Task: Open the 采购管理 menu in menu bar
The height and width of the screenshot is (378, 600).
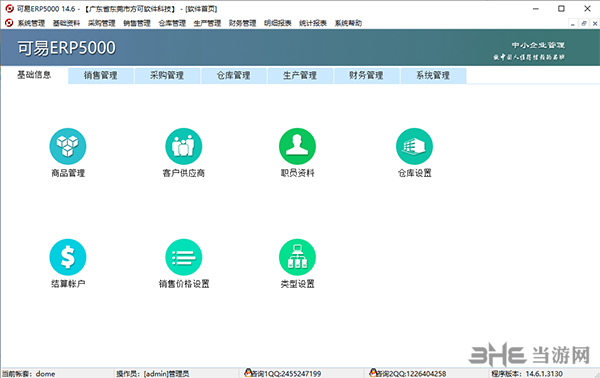Action: tap(102, 23)
